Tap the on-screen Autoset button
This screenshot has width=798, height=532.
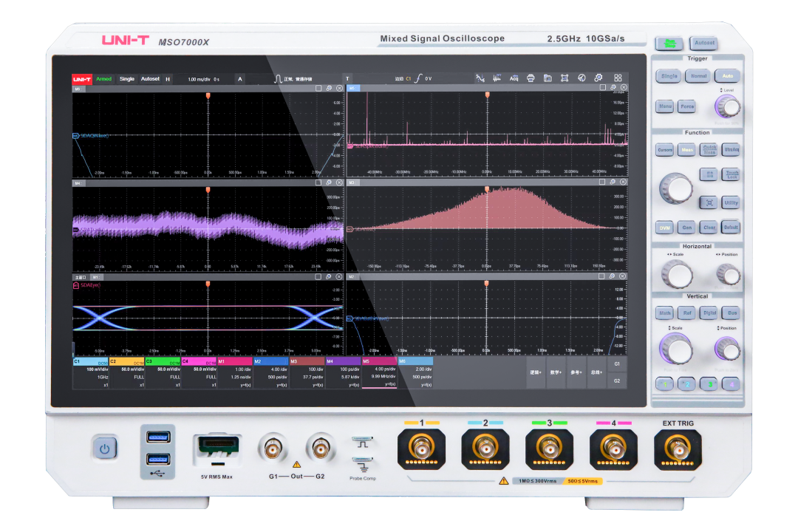(x=150, y=79)
